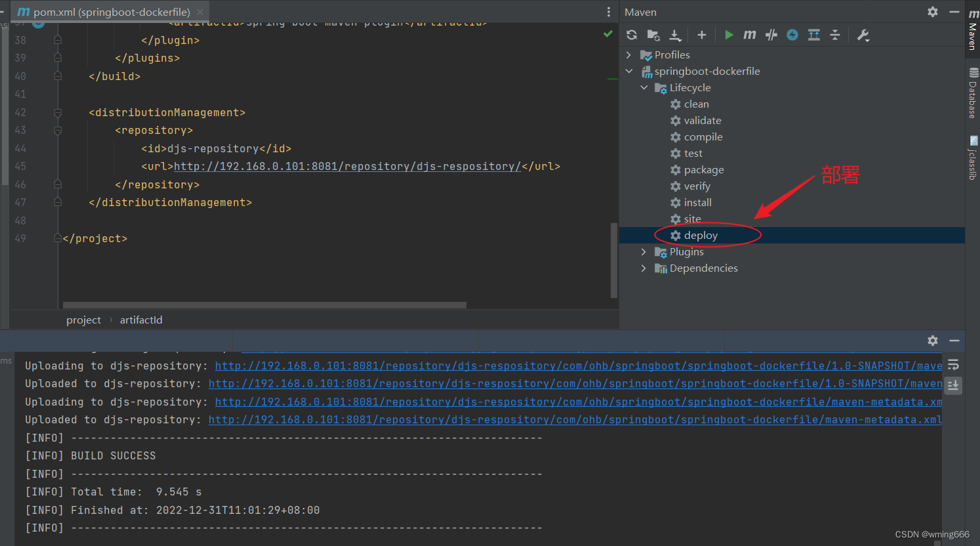Image resolution: width=980 pixels, height=546 pixels.
Task: Open editor tabs more-options menu
Action: [609, 12]
